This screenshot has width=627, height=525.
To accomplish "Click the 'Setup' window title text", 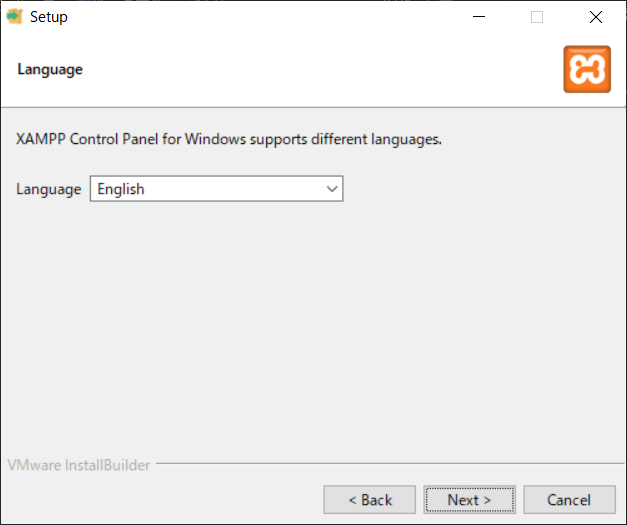I will [49, 17].
